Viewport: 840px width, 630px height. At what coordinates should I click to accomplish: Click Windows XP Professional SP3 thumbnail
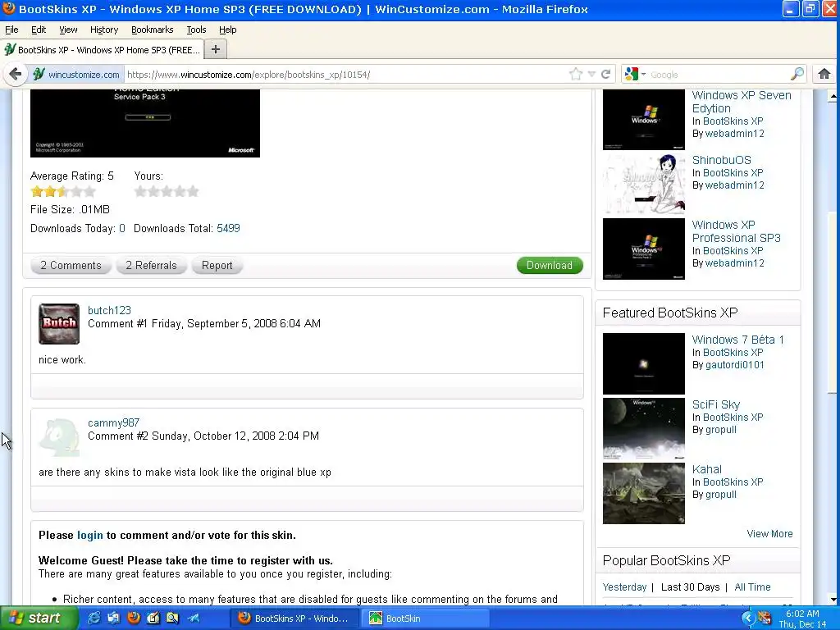(643, 249)
